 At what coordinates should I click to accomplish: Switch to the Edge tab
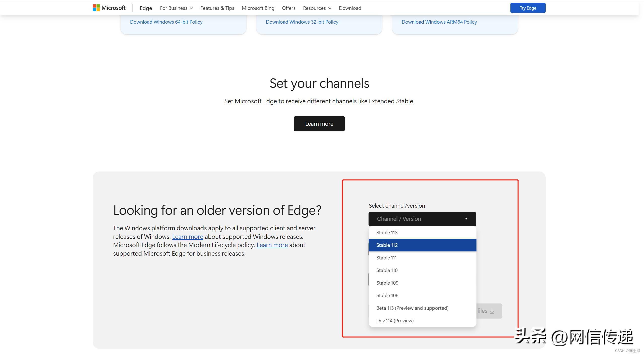(x=145, y=8)
